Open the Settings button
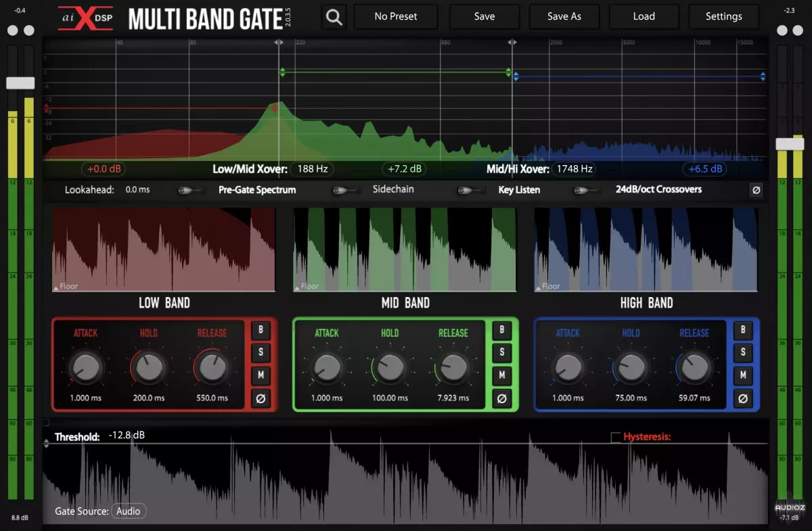 point(723,16)
